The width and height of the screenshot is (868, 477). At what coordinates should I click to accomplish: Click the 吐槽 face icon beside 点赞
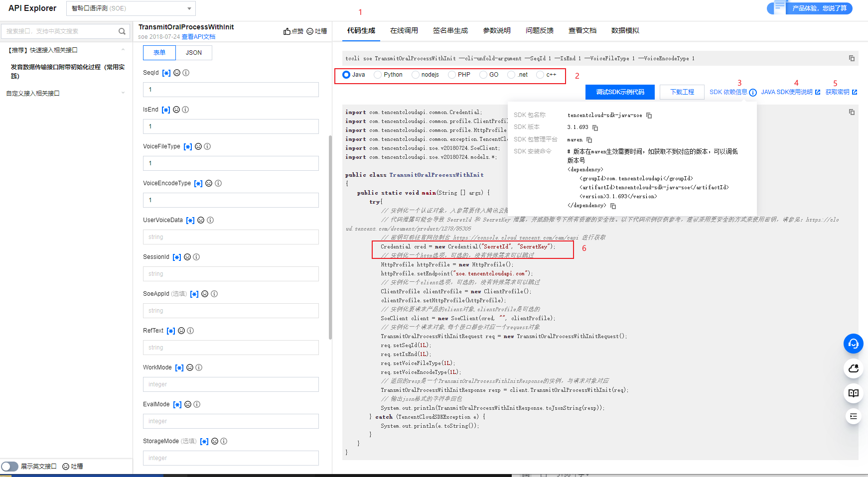click(x=310, y=31)
